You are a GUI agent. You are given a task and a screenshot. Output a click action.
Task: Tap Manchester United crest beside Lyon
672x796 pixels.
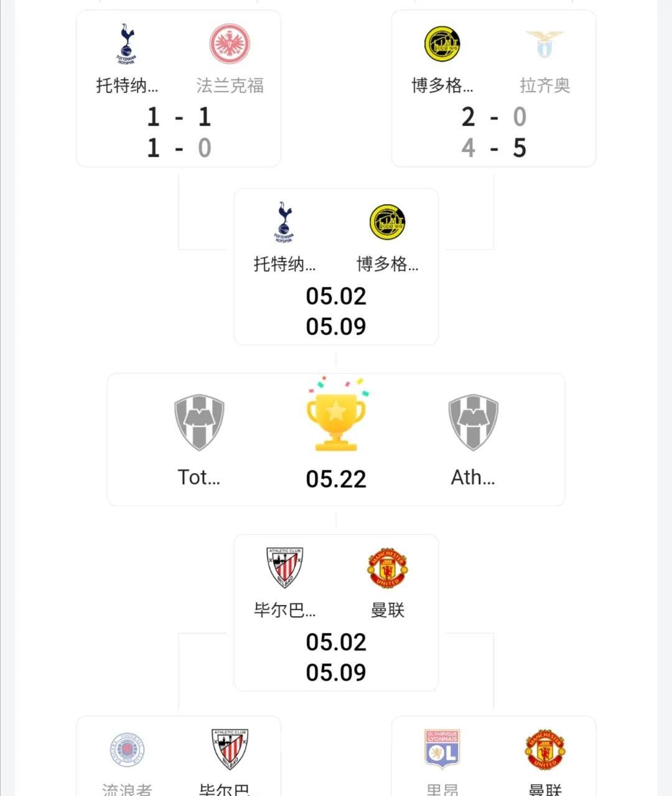pyautogui.click(x=545, y=750)
